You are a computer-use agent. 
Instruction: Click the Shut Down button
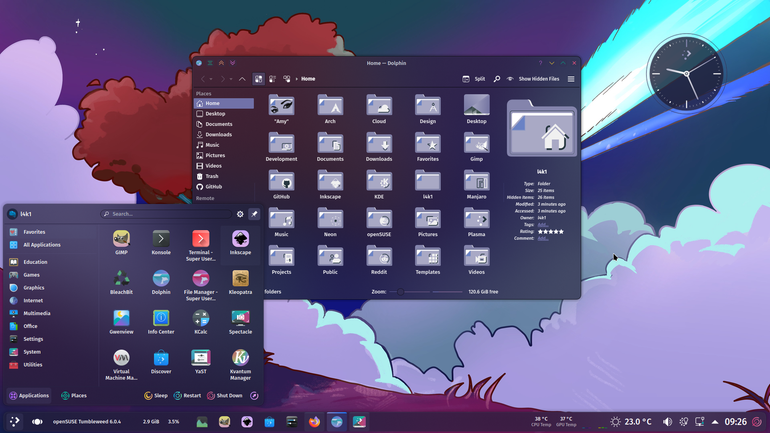[225, 395]
